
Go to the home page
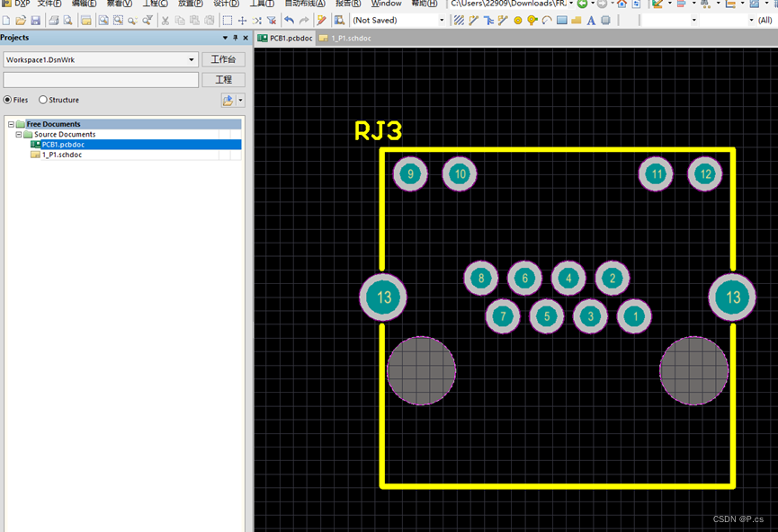pyautogui.click(x=622, y=4)
